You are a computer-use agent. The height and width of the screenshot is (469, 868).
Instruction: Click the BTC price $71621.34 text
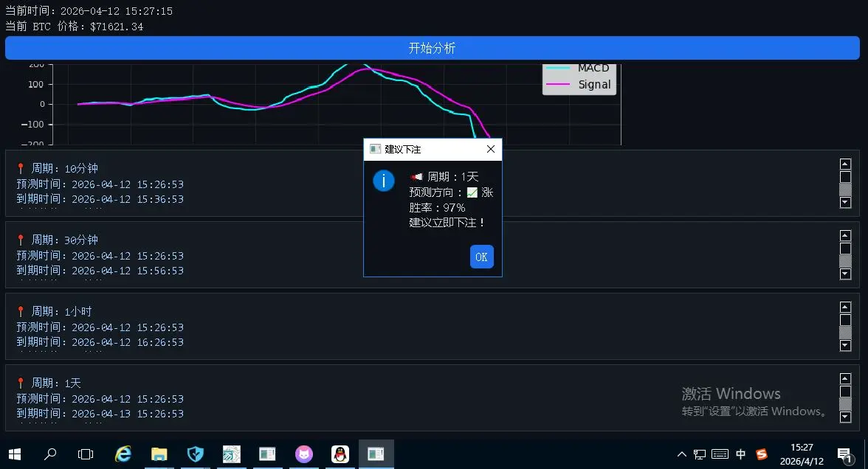[x=74, y=27]
